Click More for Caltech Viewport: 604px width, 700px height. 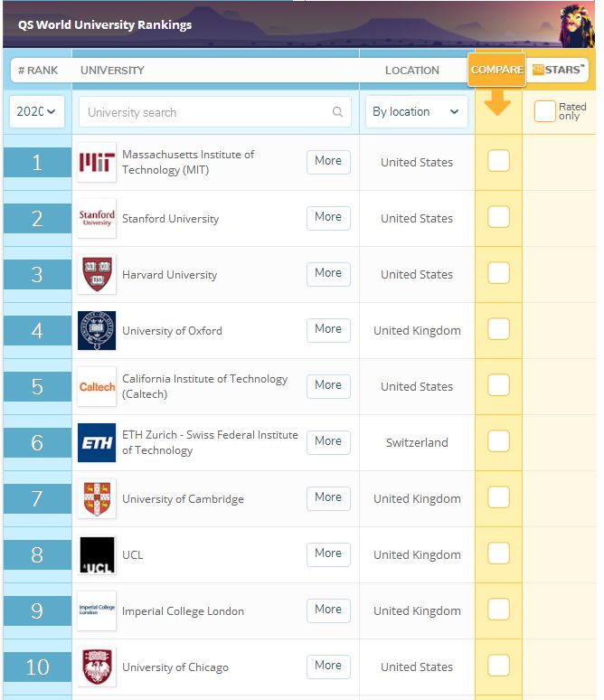(x=328, y=386)
